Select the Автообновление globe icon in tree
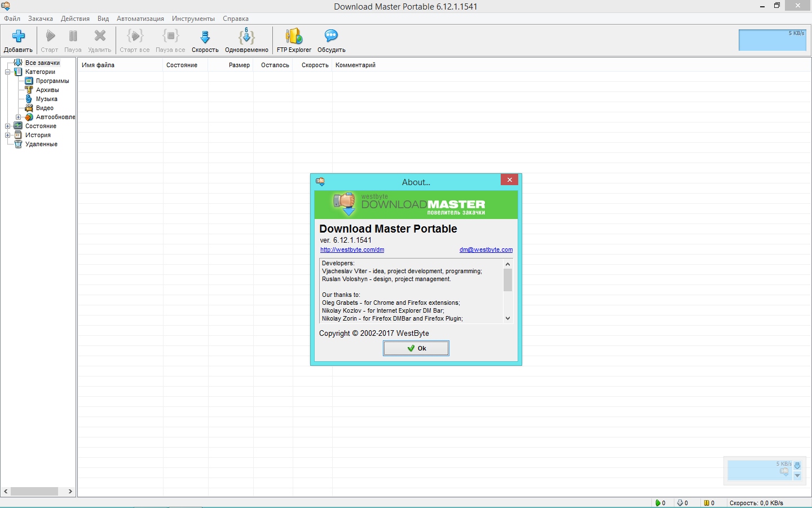The height and width of the screenshot is (508, 812). (x=29, y=117)
